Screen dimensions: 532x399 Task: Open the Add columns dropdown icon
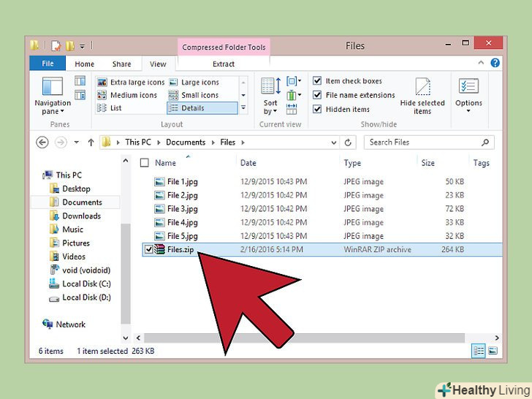pyautogui.click(x=294, y=95)
